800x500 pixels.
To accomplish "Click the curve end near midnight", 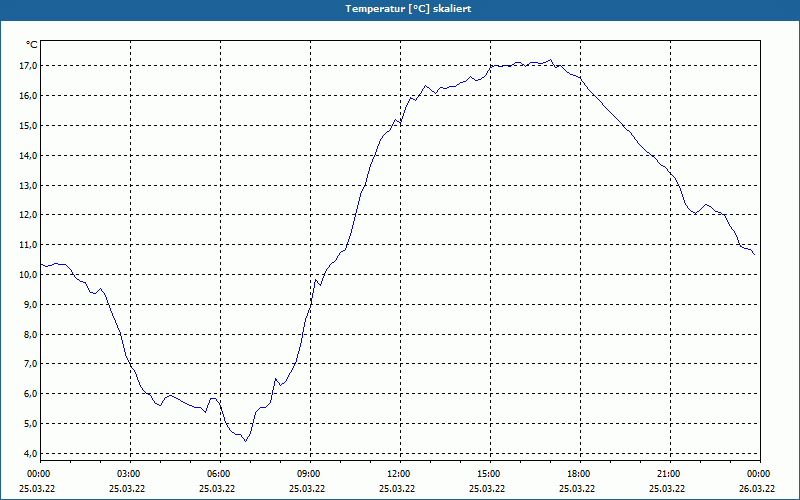I will coord(754,254).
